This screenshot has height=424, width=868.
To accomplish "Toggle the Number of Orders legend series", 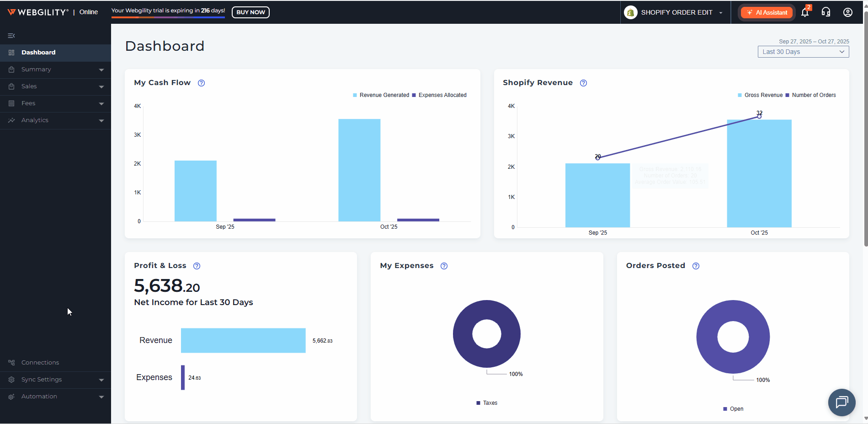I will click(x=813, y=95).
